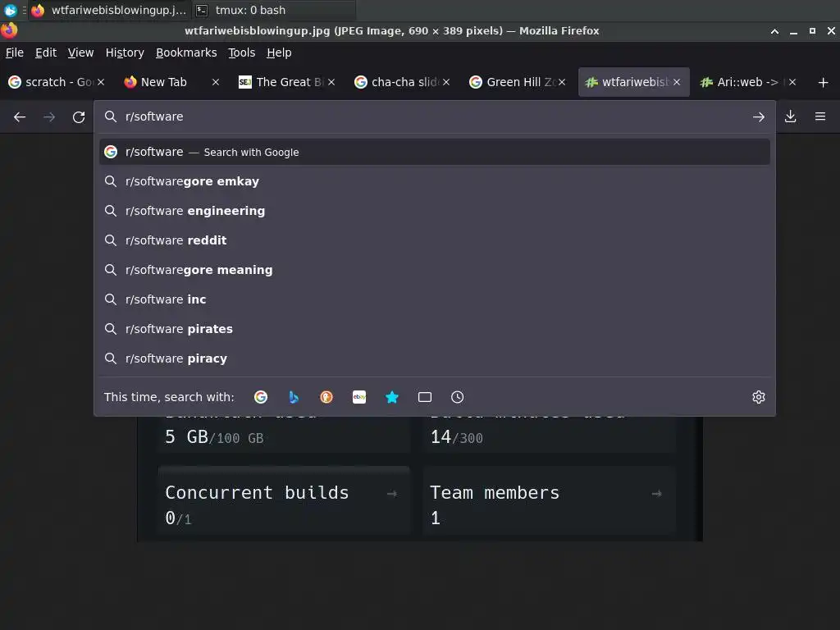The width and height of the screenshot is (840, 630).
Task: Switch to tmux: 0 bash taskbar window
Action: 273,10
